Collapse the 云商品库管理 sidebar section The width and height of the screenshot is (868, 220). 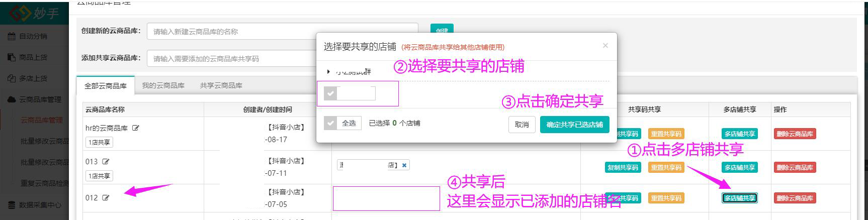[x=40, y=99]
